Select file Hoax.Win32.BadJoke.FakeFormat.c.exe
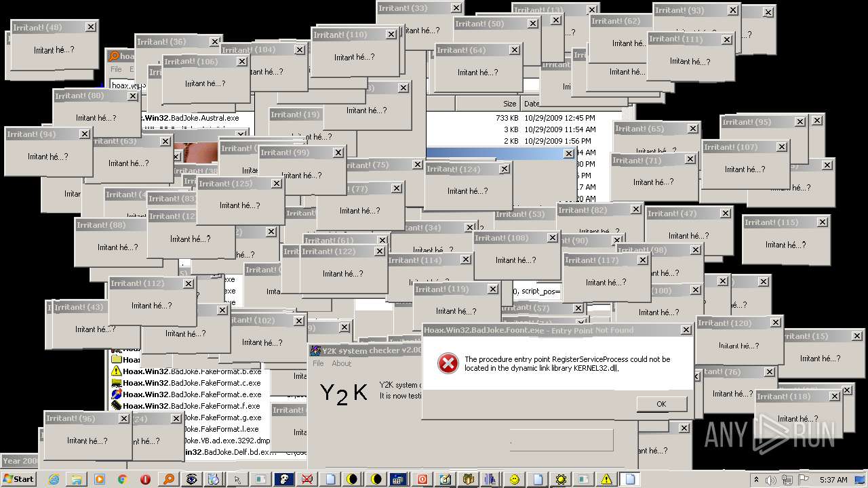Screen dimensions: 868x488 coord(192,383)
